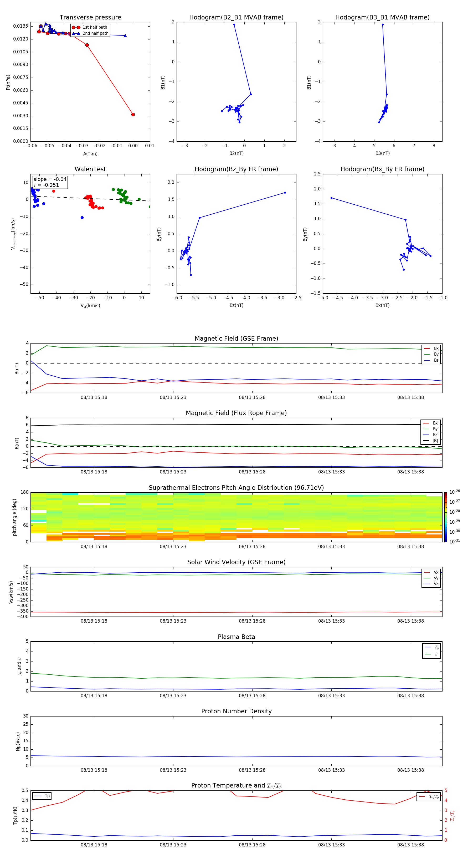Click the lone blue triangle at right of pressure curve

[125, 36]
